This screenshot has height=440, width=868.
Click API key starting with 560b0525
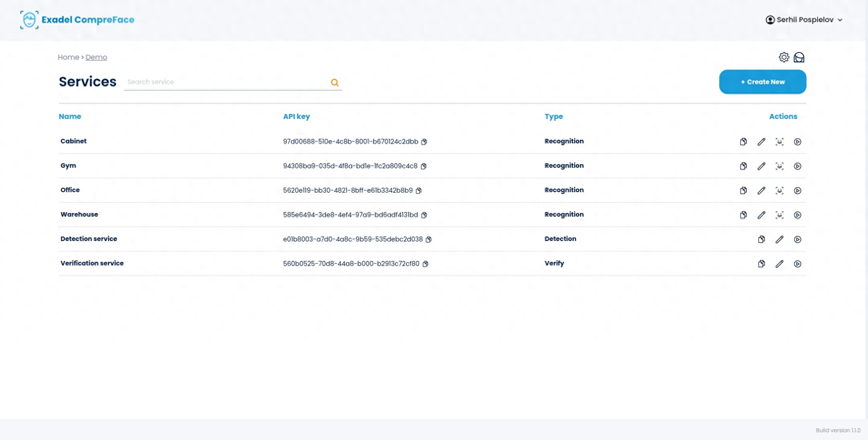click(x=351, y=264)
